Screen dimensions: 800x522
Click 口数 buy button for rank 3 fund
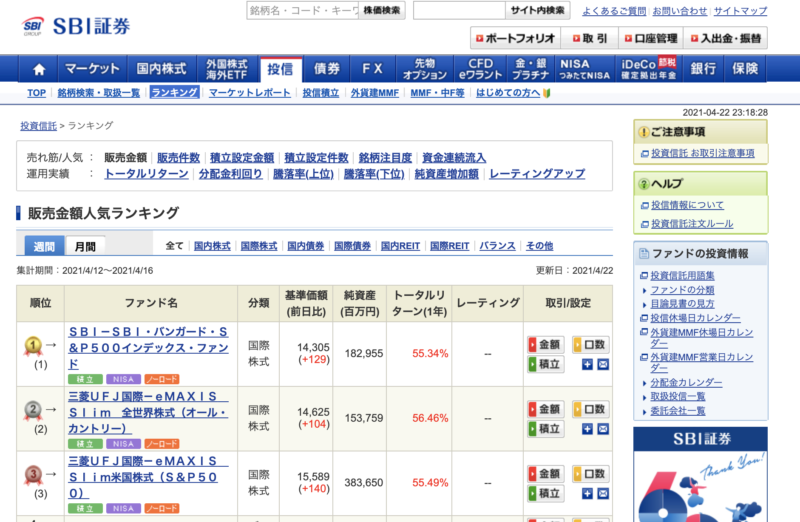[591, 474]
